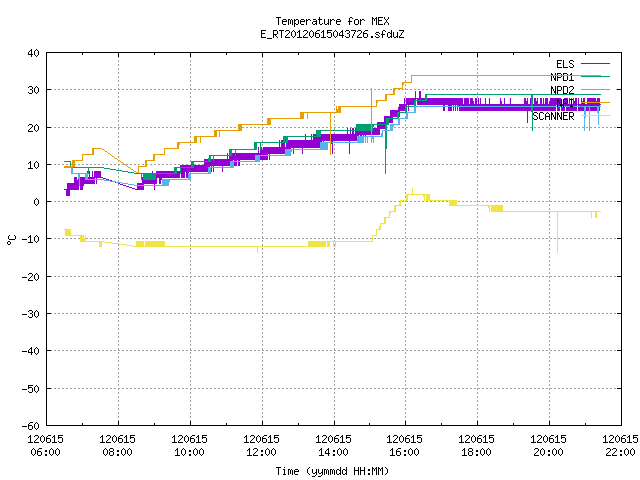Click the x-axis label 120615 08:00
640x480 pixels.
117,446
